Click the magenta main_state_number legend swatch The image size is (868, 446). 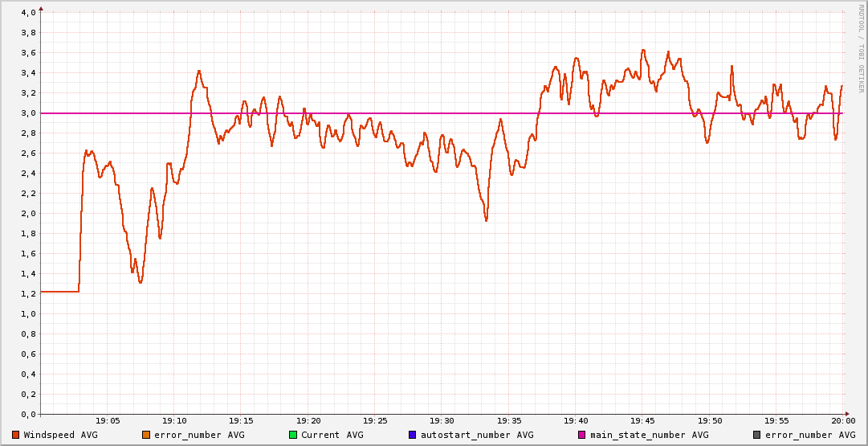[582, 435]
